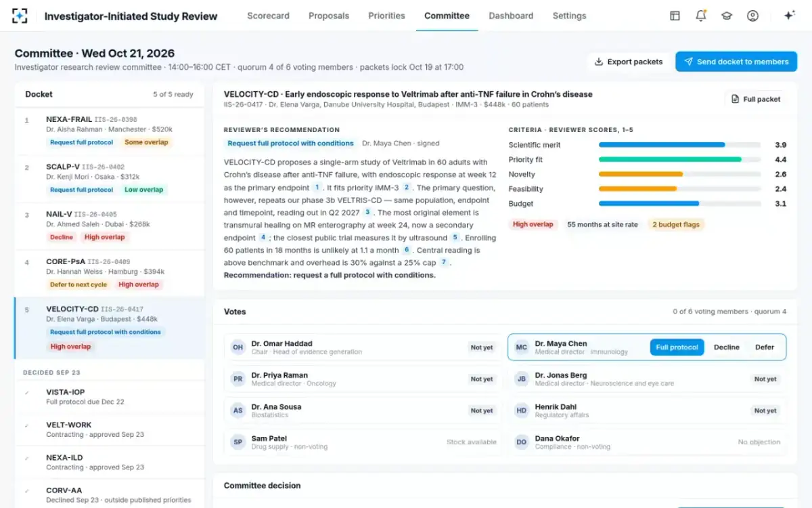
Task: Open citation marker 5 after ultrasound
Action: click(x=455, y=238)
